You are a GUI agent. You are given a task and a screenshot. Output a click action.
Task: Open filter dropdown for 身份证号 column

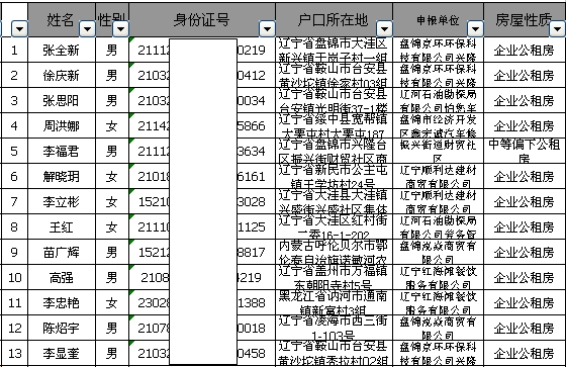(267, 29)
